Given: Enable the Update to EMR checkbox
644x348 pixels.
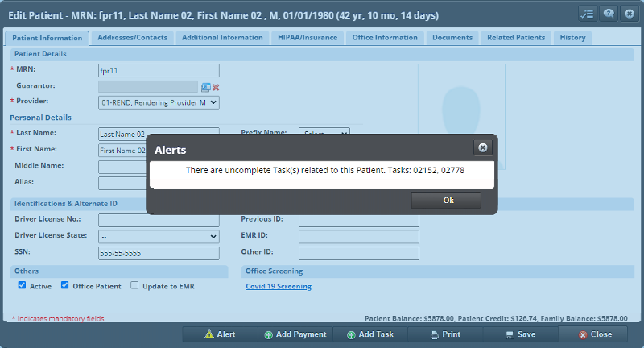Looking at the screenshot, I should click(x=135, y=286).
